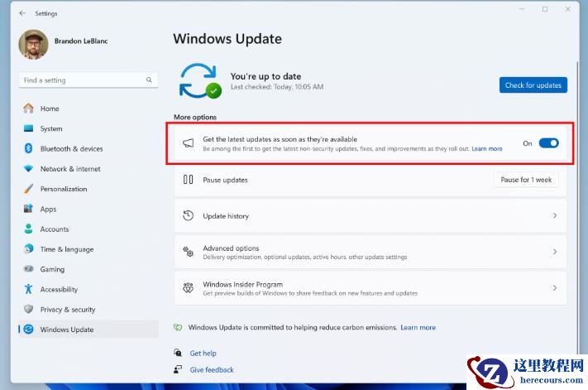Screen dimensions: 588x390
Task: Click the megaphone icon for latest updates
Action: (x=189, y=143)
